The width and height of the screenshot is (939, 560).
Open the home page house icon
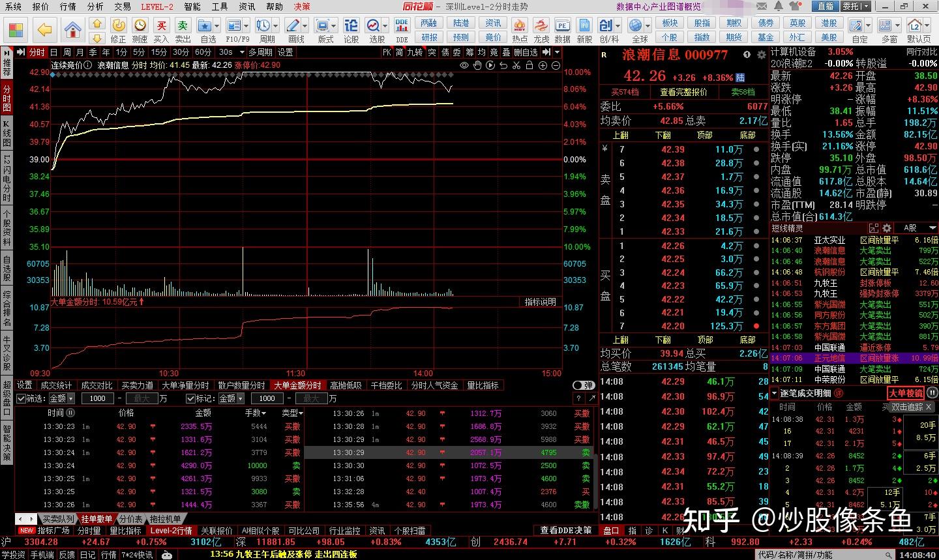(x=73, y=29)
